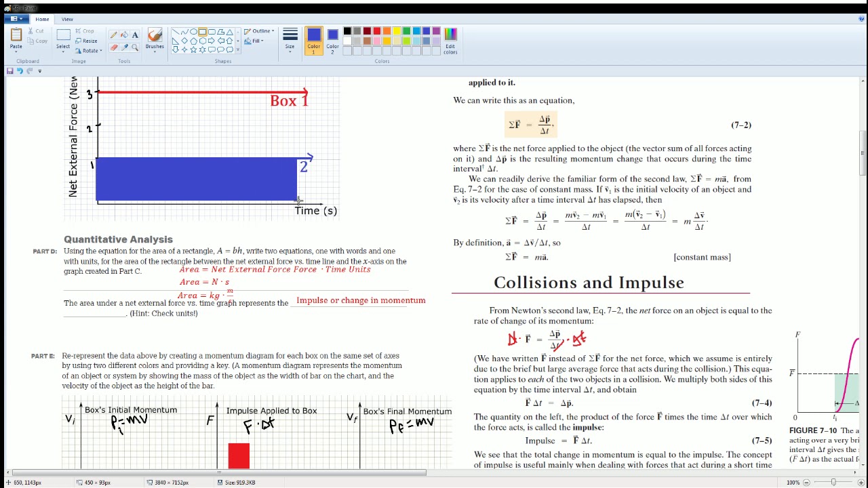
Task: Choose the Polygon shape
Action: click(x=220, y=32)
